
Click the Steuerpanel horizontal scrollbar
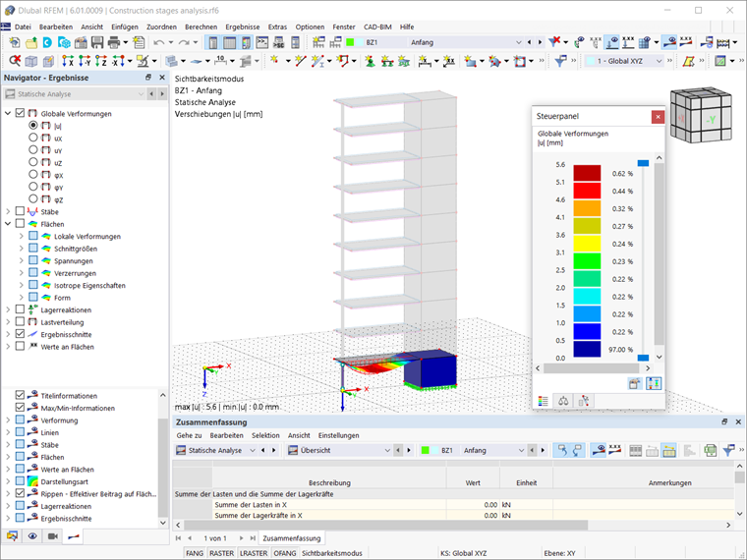591,368
